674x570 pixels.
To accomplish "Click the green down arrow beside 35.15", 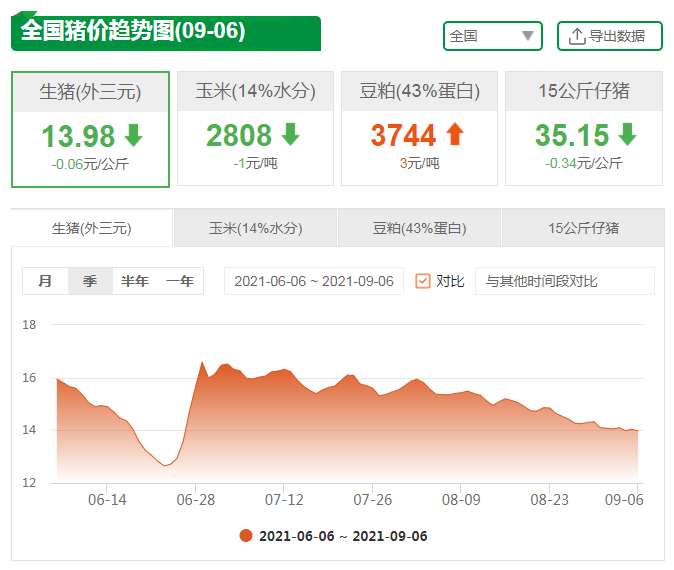I will (627, 135).
